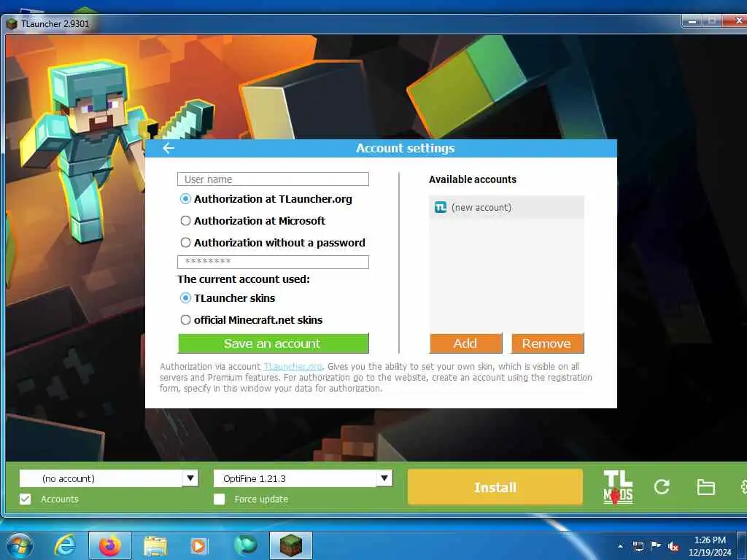The image size is (747, 560).
Task: Launch Internet Explorer from the taskbar
Action: coord(65,545)
